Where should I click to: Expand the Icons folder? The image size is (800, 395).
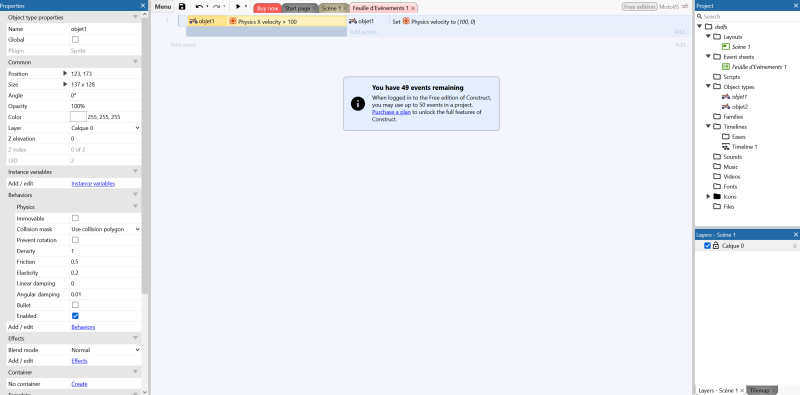[708, 196]
